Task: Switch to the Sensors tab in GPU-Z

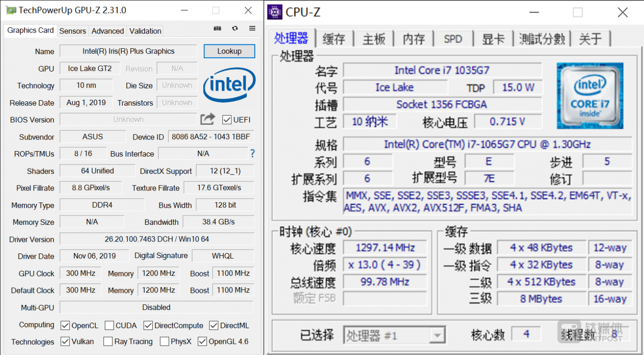Action: 73,31
